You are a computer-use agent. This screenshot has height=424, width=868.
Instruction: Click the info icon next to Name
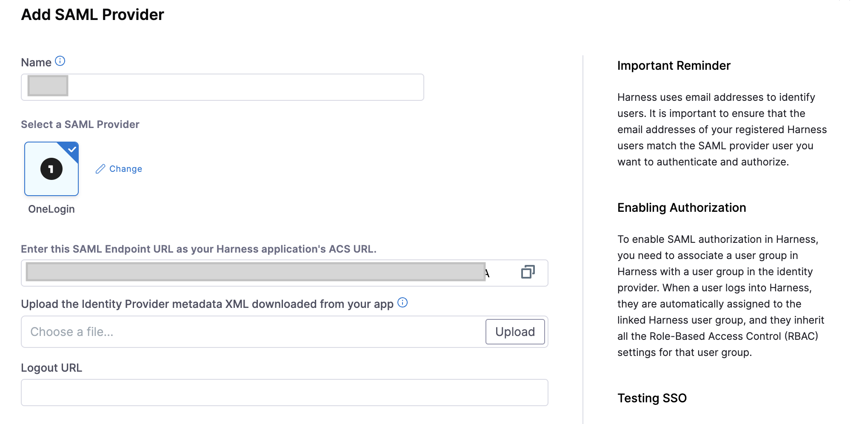point(60,61)
